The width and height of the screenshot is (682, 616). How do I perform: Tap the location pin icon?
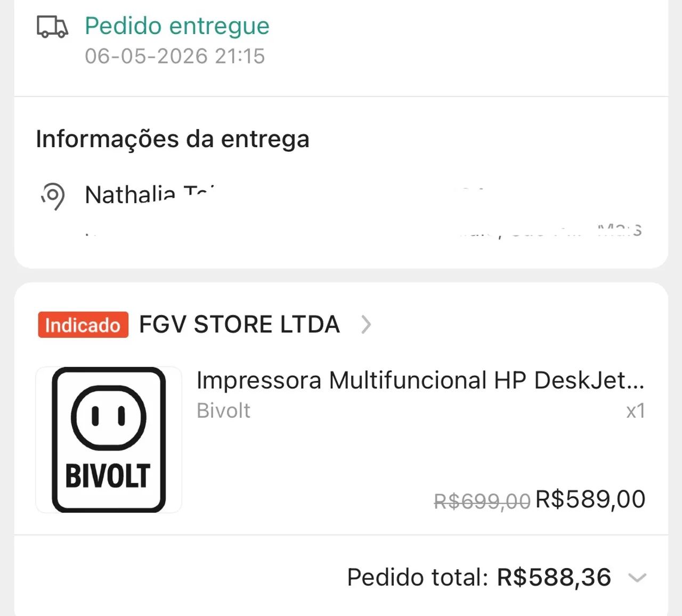coord(53,196)
